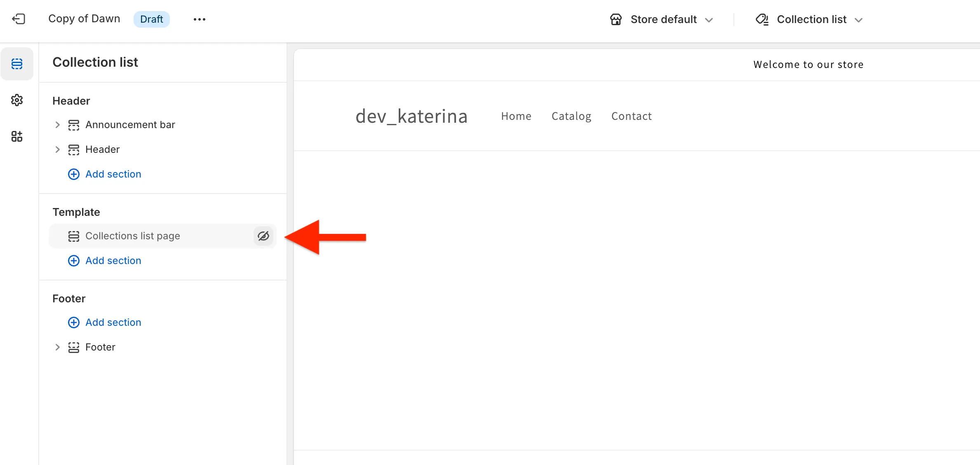Click the Collection list template tag icon
The width and height of the screenshot is (980, 465).
pyautogui.click(x=762, y=19)
